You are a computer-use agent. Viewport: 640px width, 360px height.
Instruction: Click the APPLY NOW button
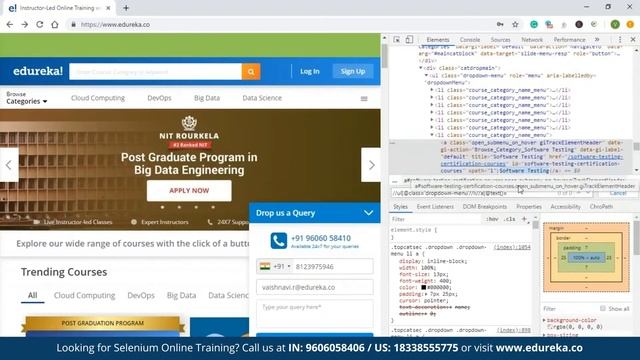(x=189, y=191)
